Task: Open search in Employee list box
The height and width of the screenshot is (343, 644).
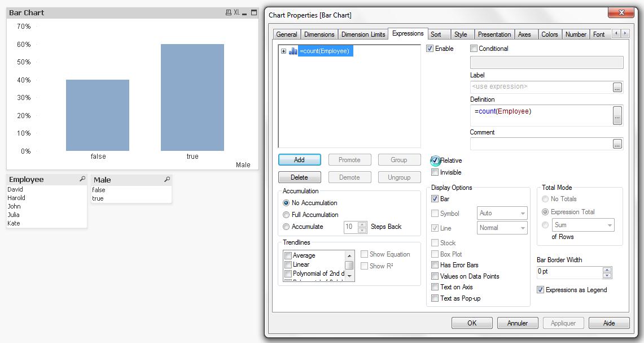Action: pyautogui.click(x=82, y=179)
